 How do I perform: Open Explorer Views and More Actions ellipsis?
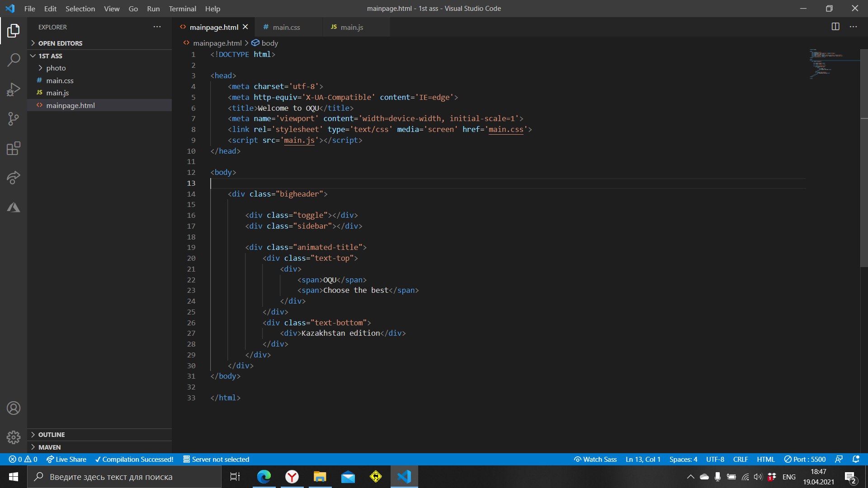tap(157, 27)
